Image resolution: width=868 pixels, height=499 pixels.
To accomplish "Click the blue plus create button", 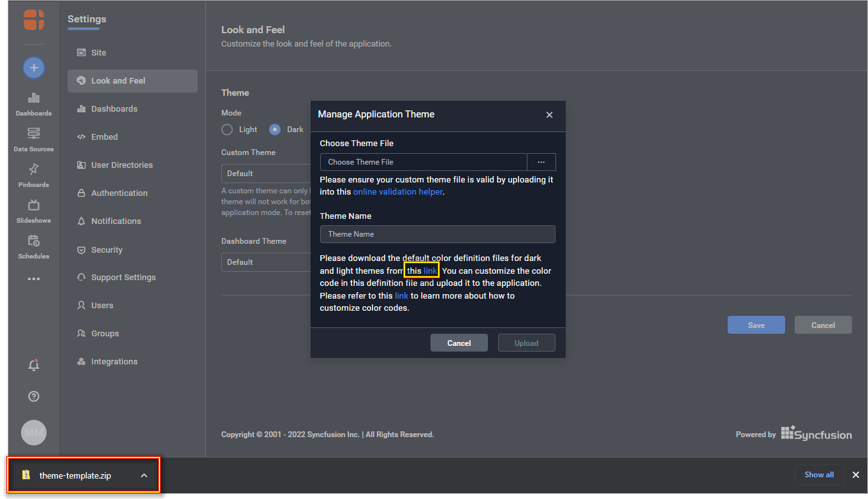I will point(34,67).
